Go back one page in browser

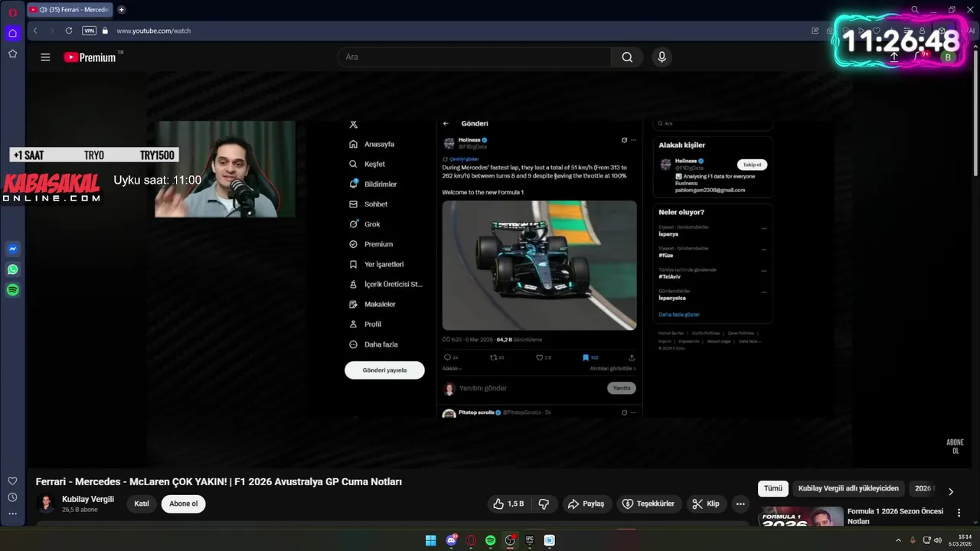click(35, 31)
